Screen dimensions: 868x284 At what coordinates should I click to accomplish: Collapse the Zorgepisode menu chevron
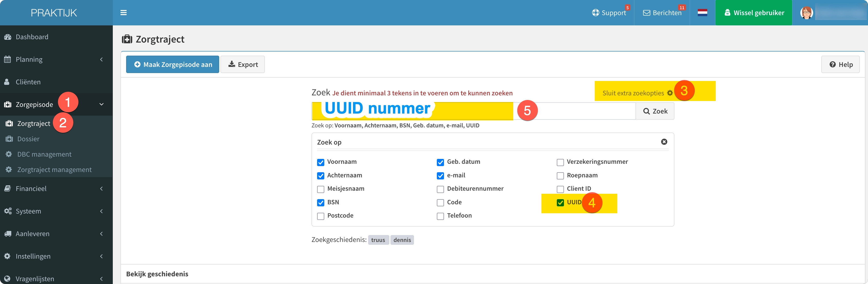pos(102,104)
